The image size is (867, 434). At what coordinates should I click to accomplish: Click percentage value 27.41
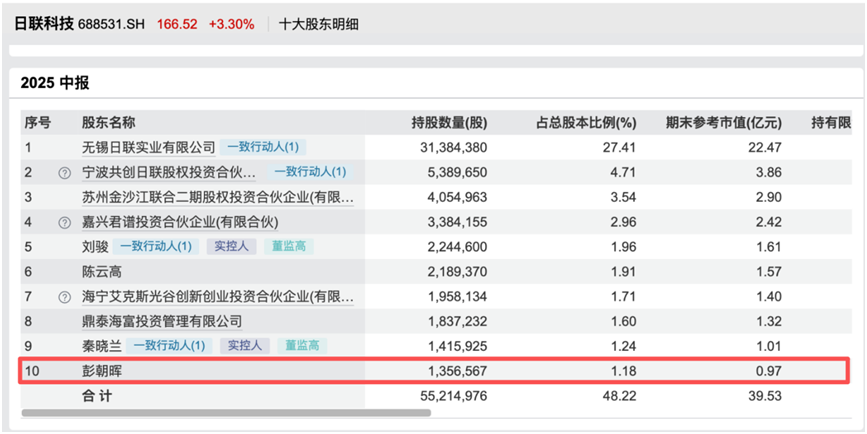(x=621, y=148)
